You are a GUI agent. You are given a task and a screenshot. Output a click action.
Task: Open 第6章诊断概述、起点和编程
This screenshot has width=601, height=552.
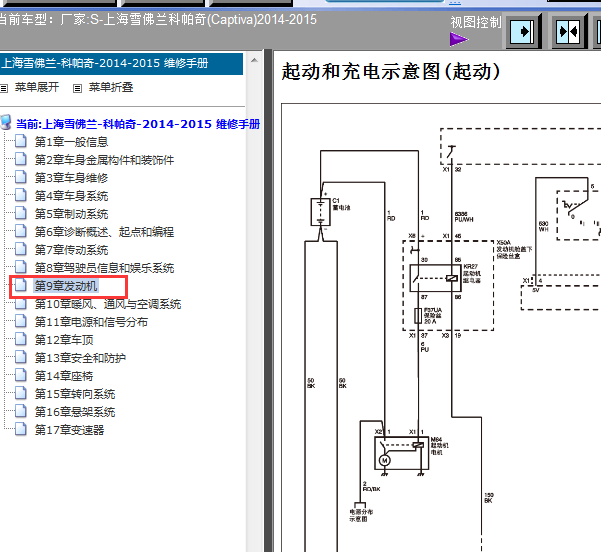point(104,232)
